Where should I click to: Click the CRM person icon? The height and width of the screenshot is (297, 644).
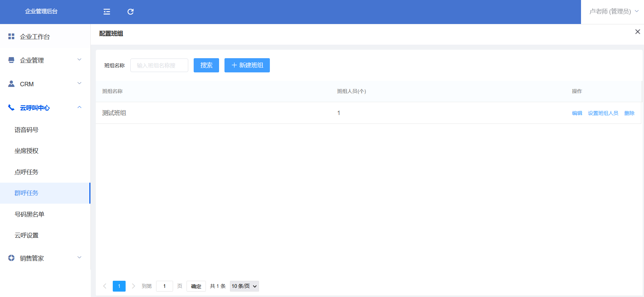[x=11, y=84]
